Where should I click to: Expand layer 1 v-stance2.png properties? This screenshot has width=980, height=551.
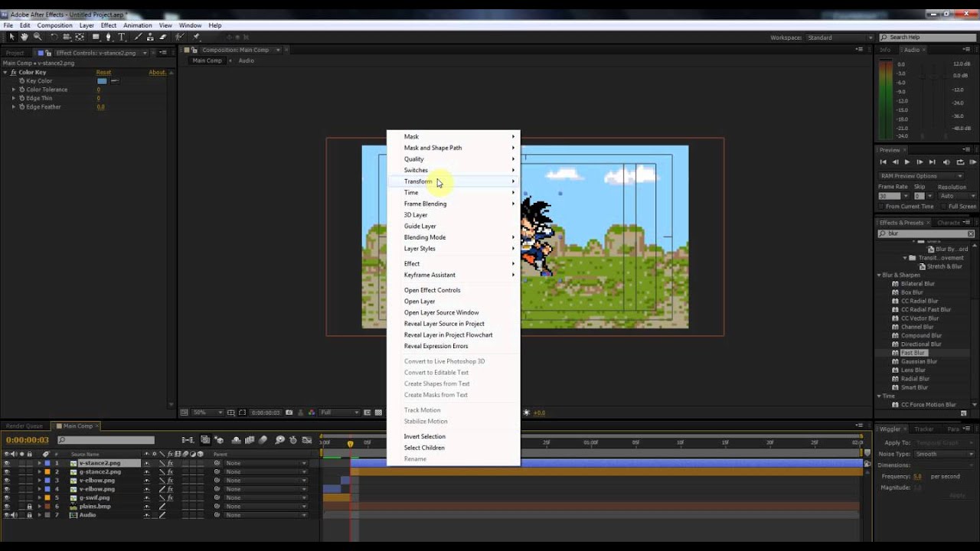(40, 463)
